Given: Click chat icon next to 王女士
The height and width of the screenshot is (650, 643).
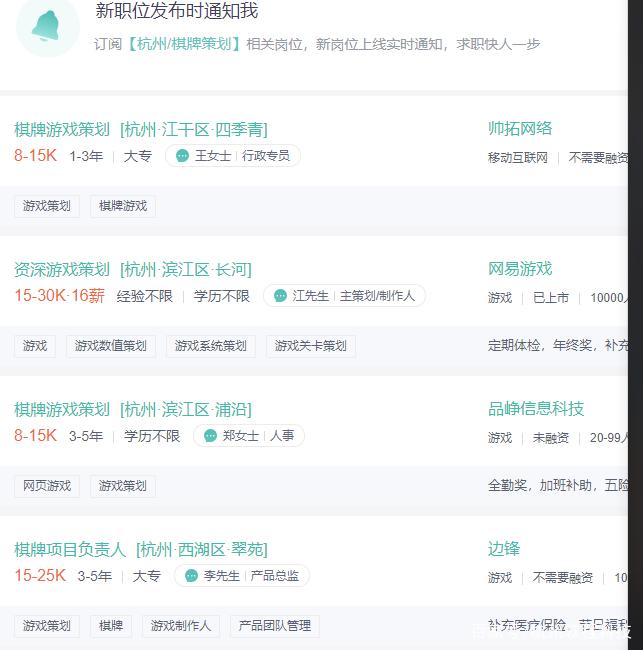Looking at the screenshot, I should [x=182, y=156].
